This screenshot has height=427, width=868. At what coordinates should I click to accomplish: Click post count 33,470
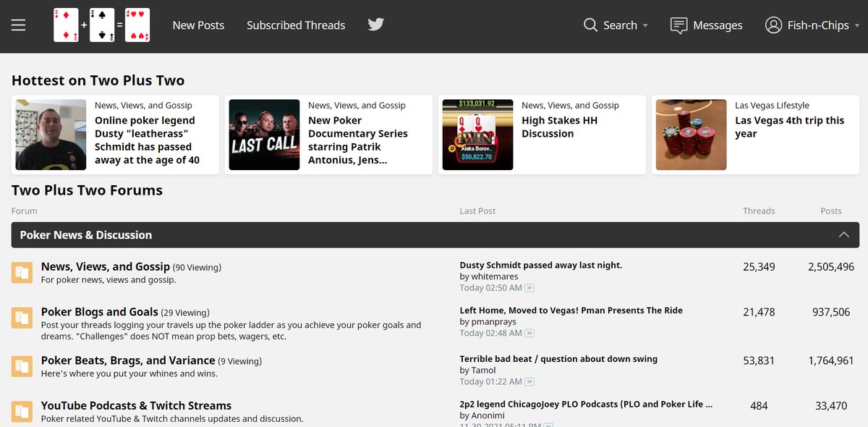pos(831,406)
